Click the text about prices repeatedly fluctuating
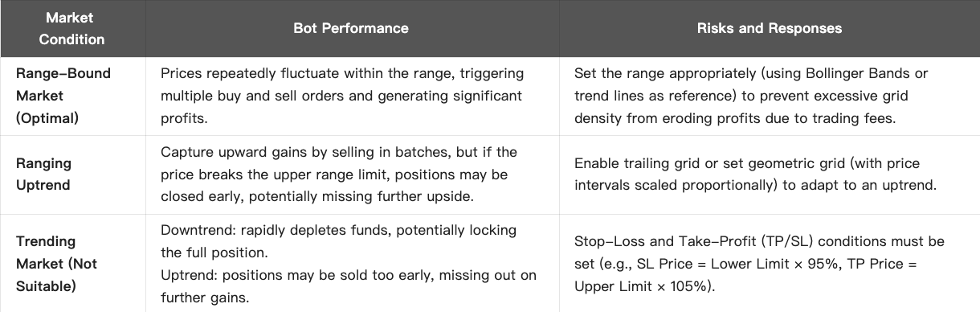The height and width of the screenshot is (312, 980). pyautogui.click(x=342, y=95)
